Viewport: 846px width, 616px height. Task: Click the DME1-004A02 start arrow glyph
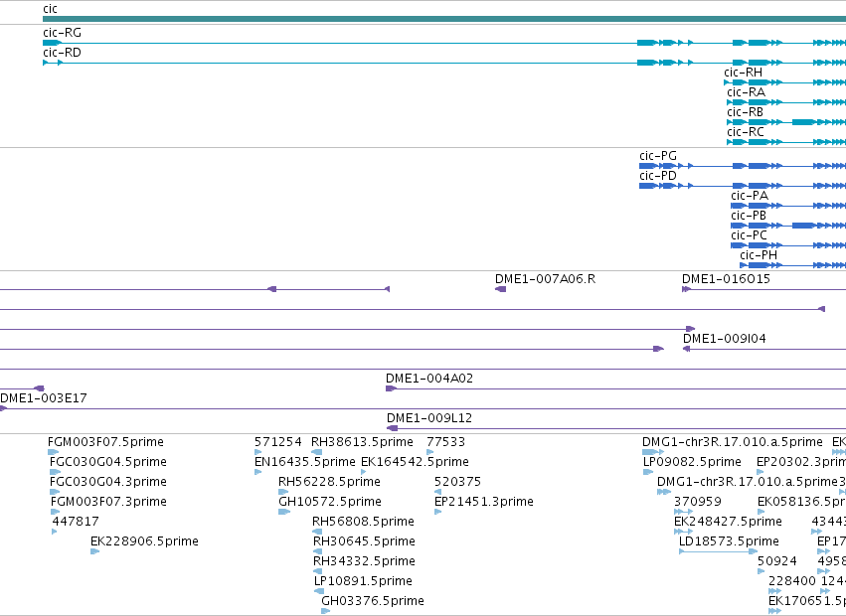[x=391, y=388]
